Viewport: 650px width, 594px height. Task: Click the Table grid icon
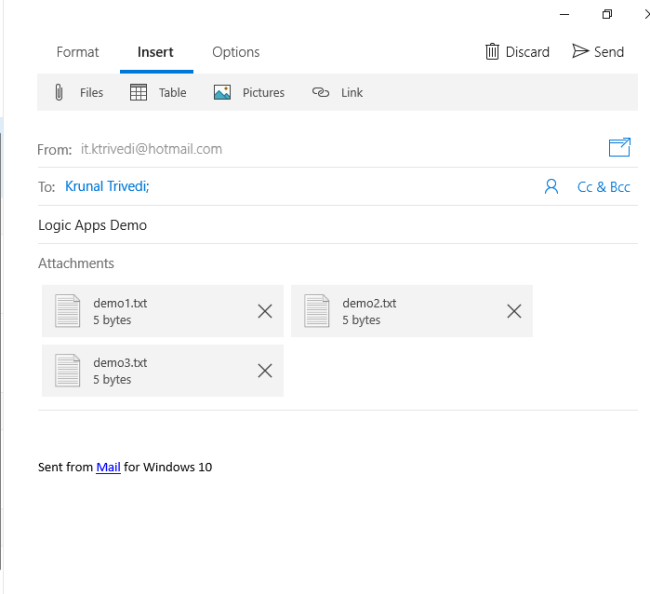[138, 92]
